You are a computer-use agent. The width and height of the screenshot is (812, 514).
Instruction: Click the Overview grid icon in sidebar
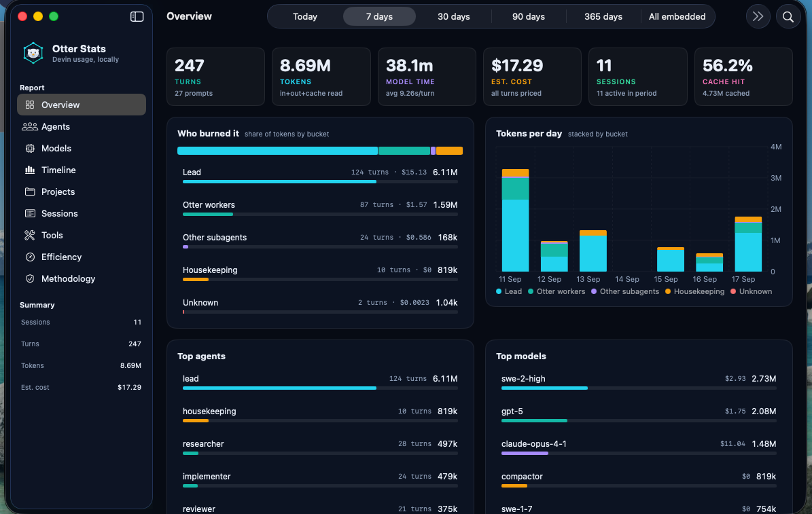[x=30, y=105]
